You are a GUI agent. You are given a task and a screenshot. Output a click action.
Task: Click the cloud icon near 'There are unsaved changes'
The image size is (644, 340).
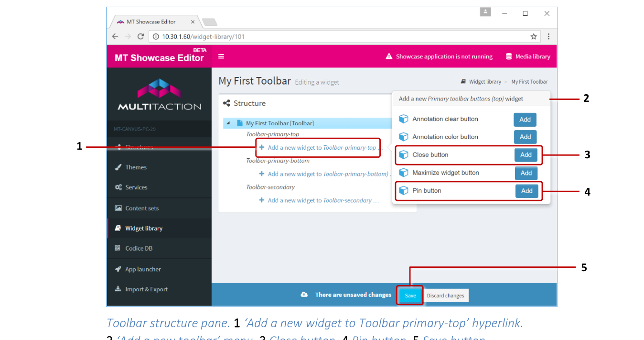(x=304, y=295)
